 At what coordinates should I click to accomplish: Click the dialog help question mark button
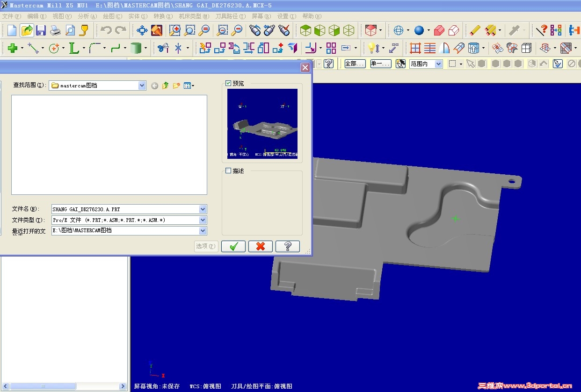coord(288,246)
